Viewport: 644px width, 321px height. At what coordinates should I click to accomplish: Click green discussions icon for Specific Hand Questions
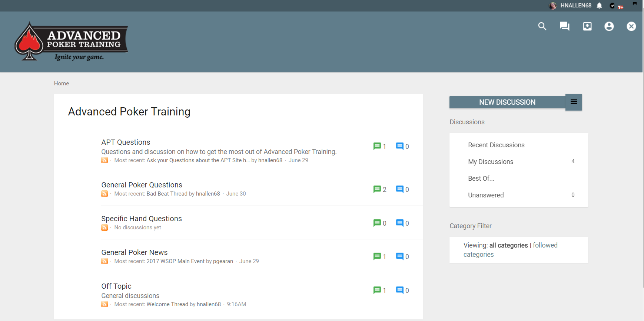[x=377, y=223]
